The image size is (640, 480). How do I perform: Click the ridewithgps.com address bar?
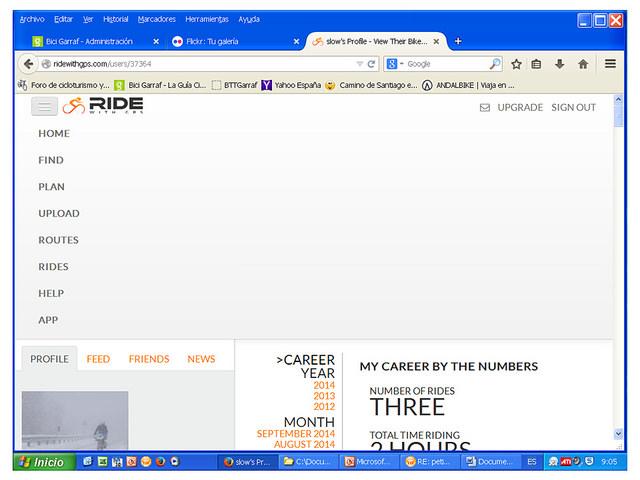click(196, 64)
